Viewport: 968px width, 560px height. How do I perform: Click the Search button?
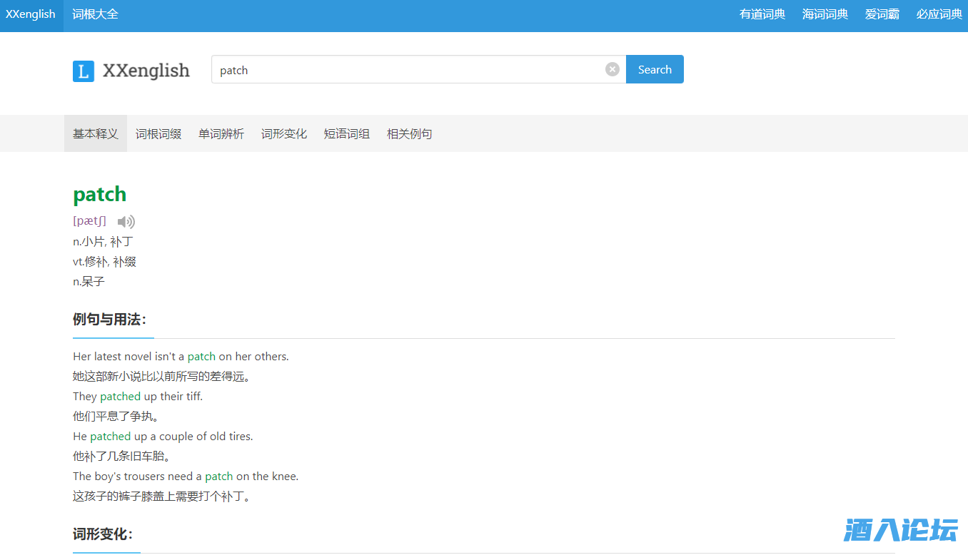point(654,69)
